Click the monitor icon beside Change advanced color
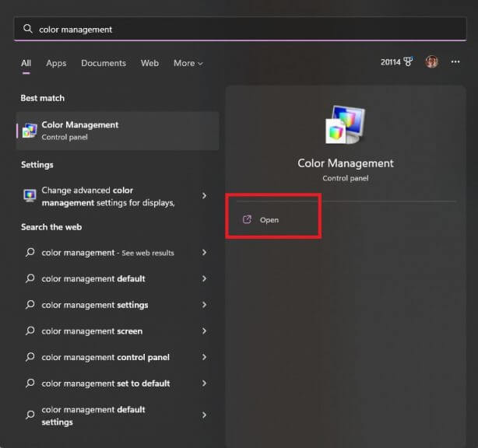 click(x=30, y=195)
